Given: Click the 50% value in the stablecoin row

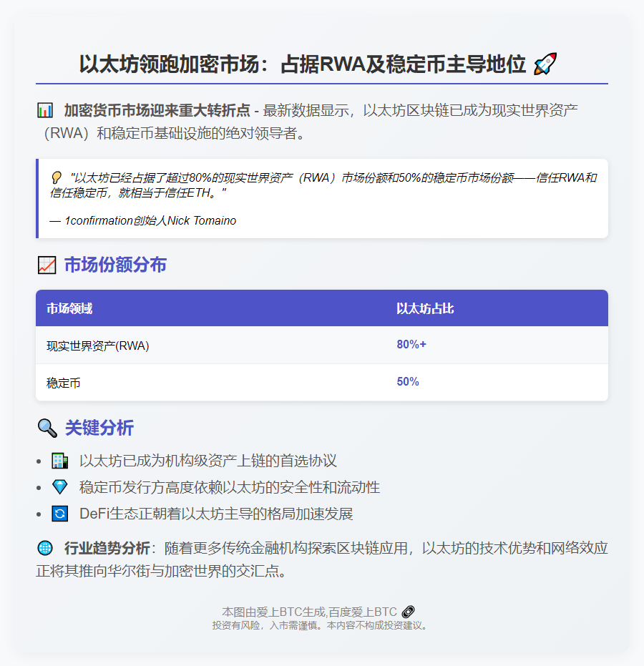Looking at the screenshot, I should (x=407, y=381).
